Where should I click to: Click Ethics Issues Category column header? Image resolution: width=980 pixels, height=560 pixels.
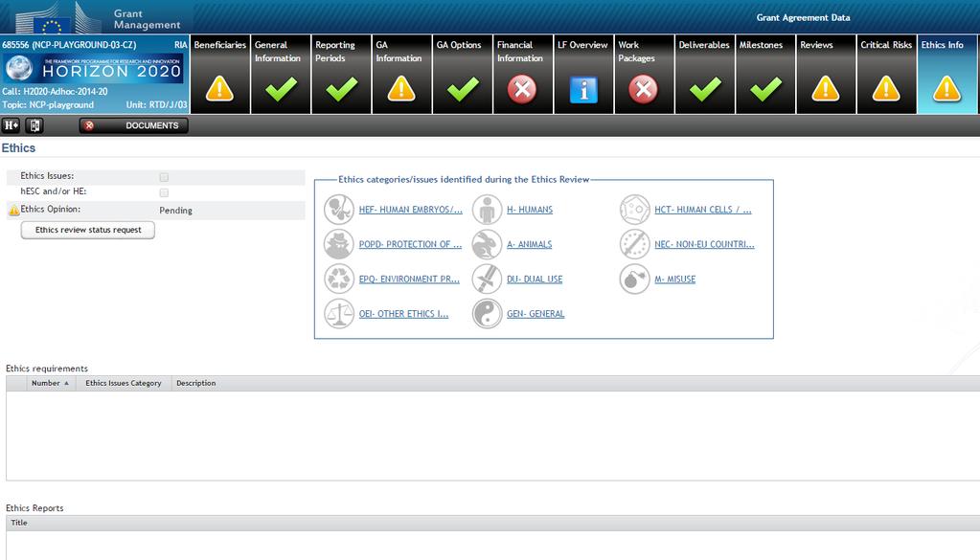tap(124, 383)
